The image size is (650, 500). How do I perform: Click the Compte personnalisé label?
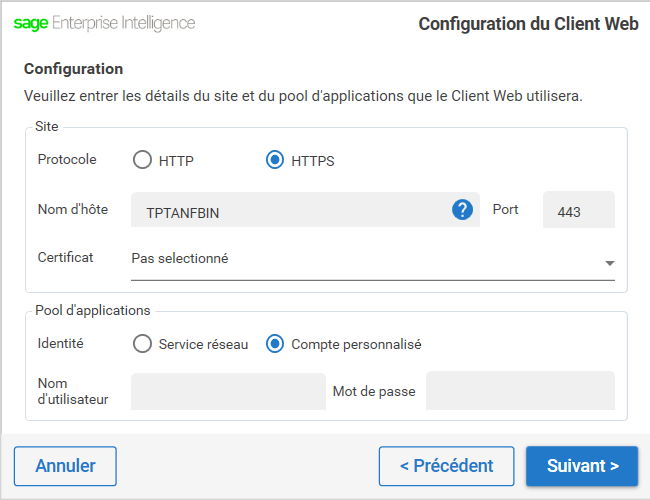356,345
